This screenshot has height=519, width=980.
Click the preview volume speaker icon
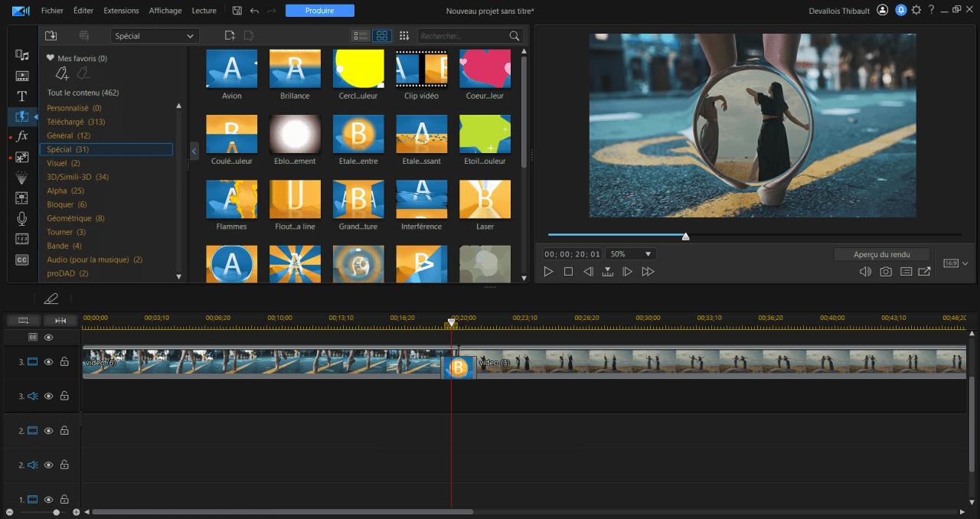pos(865,272)
